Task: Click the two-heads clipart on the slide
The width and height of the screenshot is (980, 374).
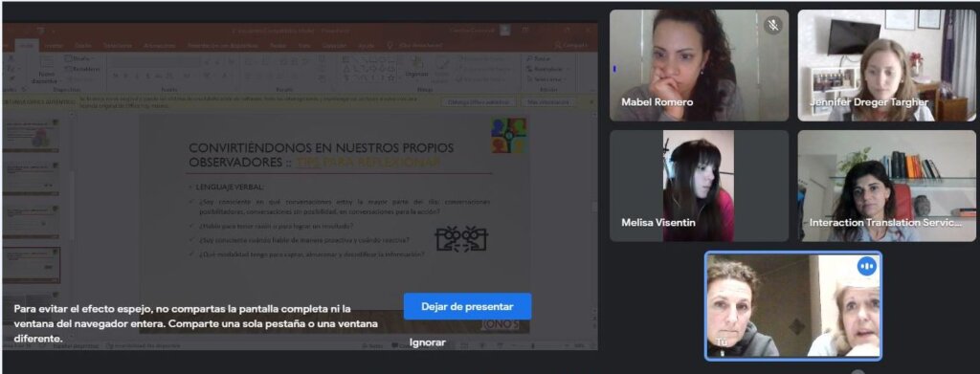Action: (461, 238)
